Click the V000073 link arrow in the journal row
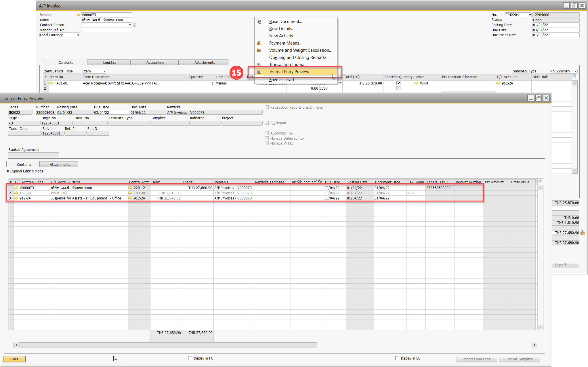Screen dimensions: 588x367 pyautogui.click(x=16, y=188)
